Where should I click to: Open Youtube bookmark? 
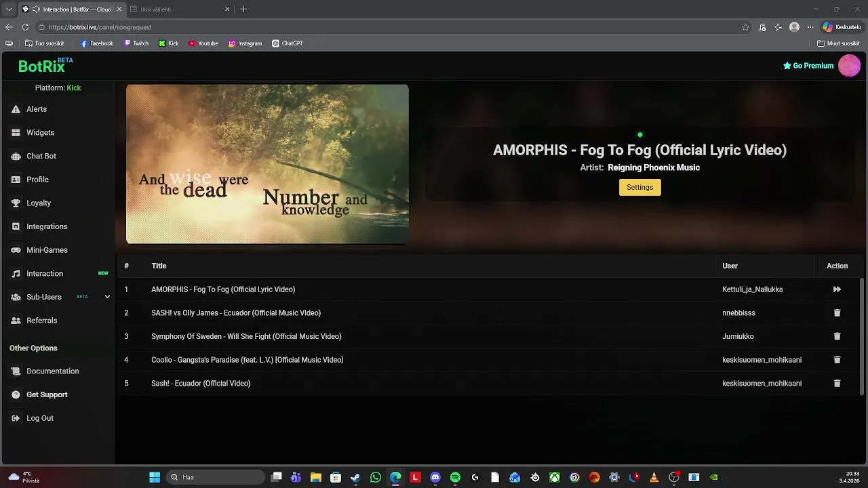tap(203, 43)
